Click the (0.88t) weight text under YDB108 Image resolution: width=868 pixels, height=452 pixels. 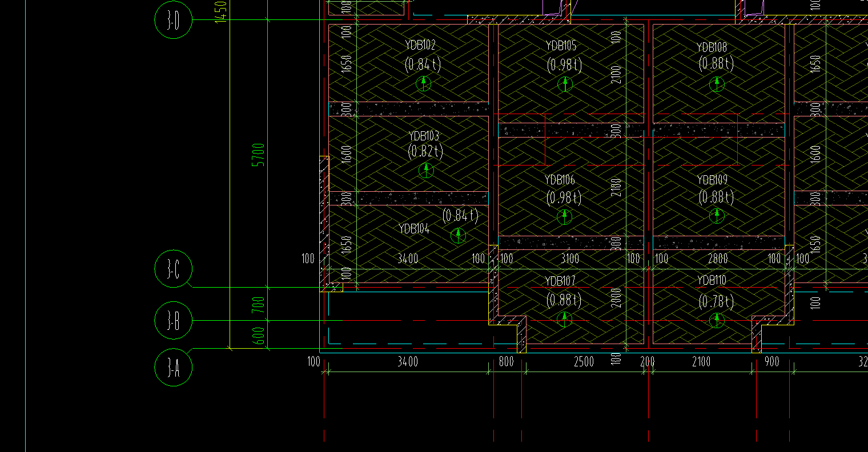click(x=716, y=63)
